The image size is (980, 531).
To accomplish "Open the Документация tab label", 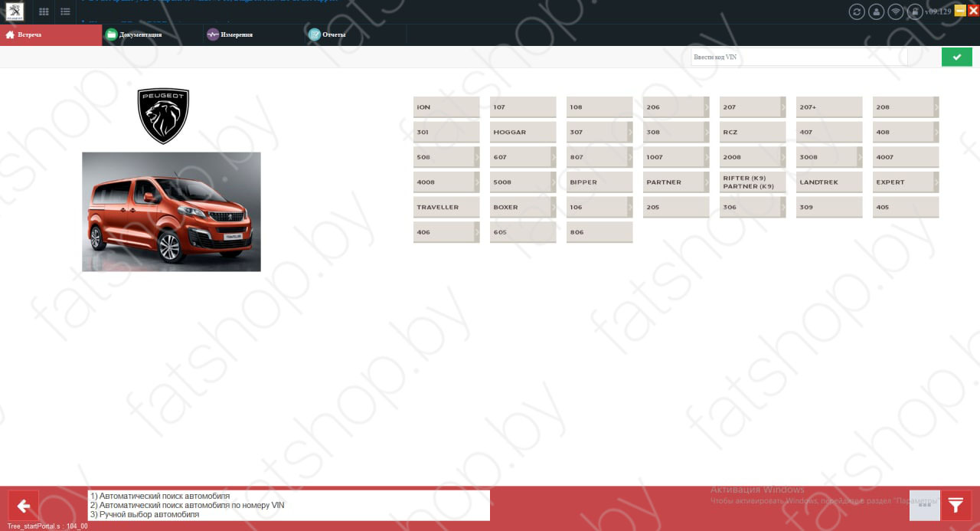I will 141,35.
